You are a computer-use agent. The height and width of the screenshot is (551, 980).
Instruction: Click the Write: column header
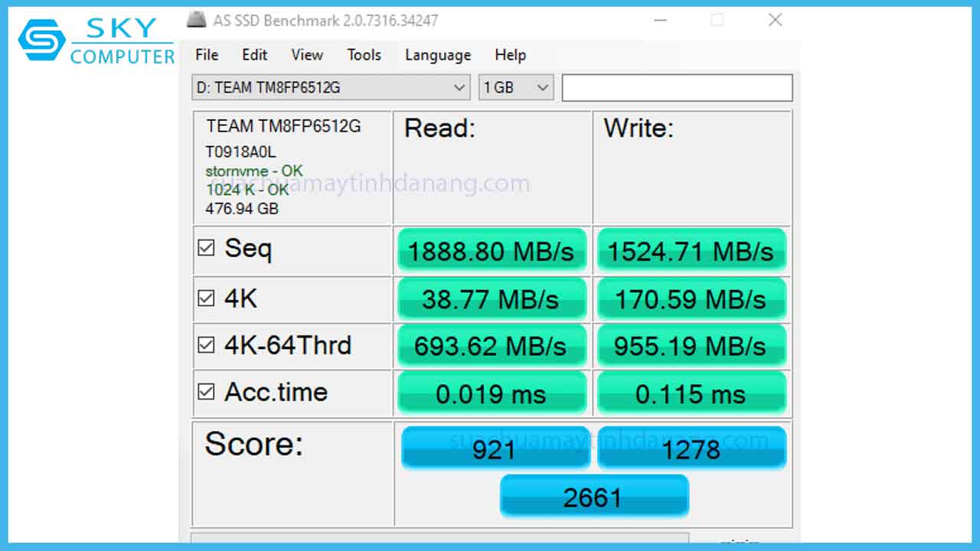coord(639,128)
